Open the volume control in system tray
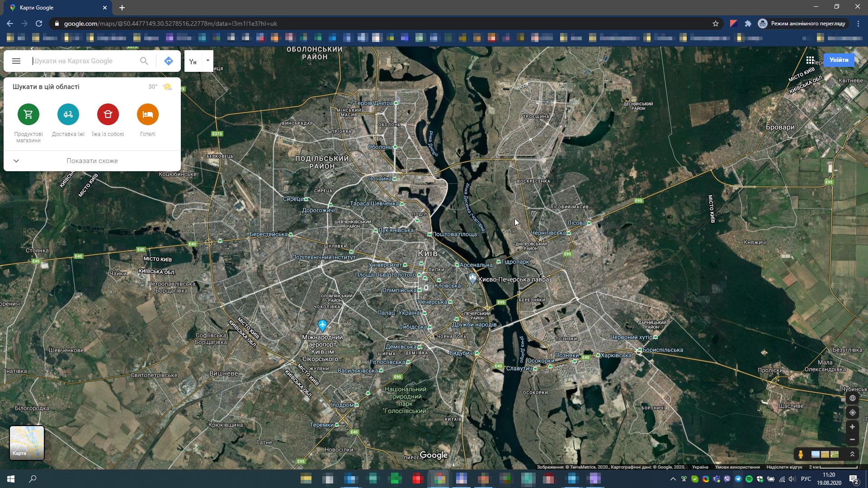 pos(792,479)
